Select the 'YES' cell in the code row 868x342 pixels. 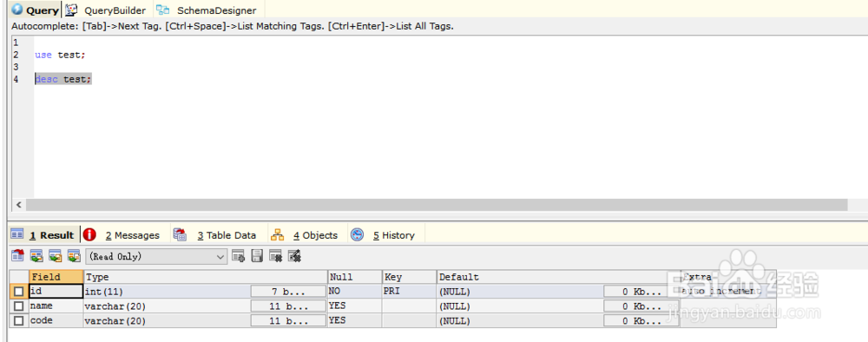pyautogui.click(x=355, y=320)
